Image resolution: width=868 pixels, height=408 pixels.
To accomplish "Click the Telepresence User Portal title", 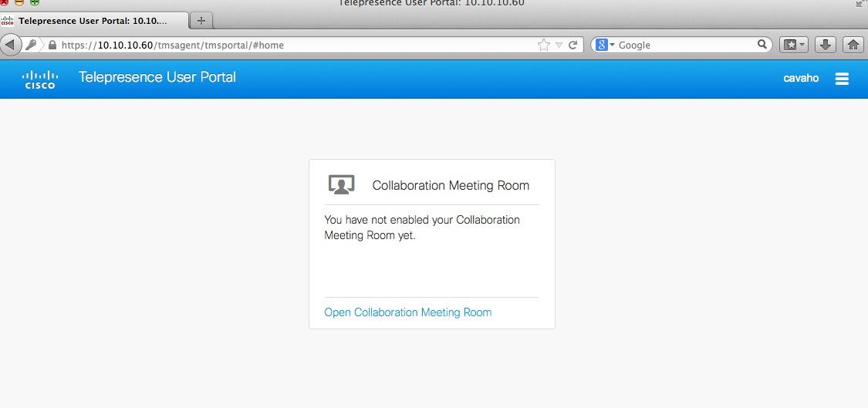I will coord(157,77).
